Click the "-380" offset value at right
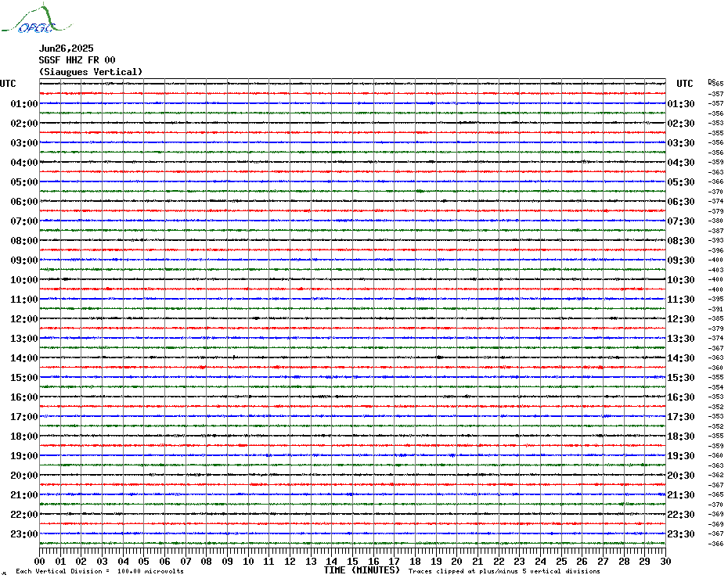Screen dimensions: 728x582 [717, 221]
